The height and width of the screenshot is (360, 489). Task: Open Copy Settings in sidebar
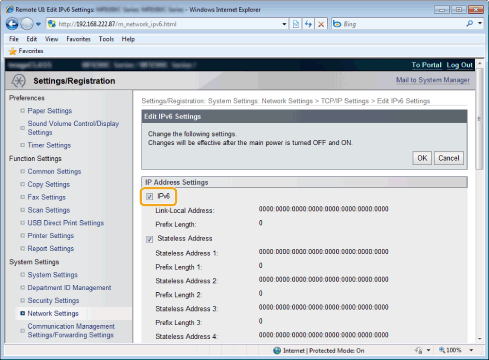coord(49,184)
